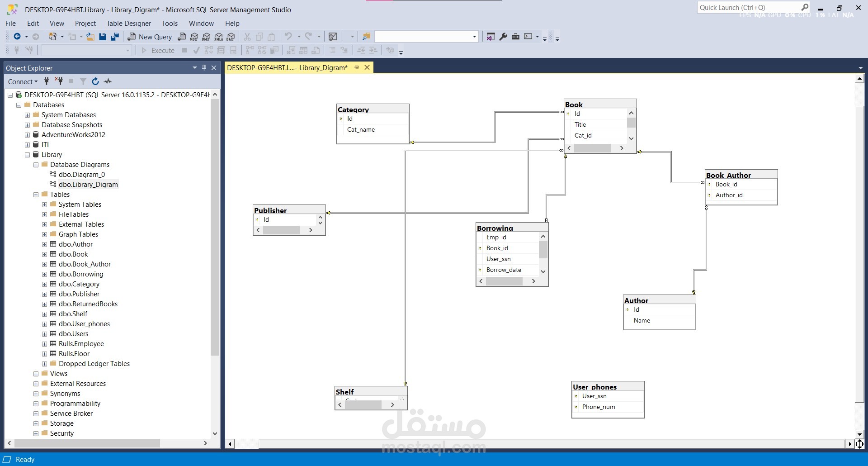The width and height of the screenshot is (868, 466).
Task: Click the Navigate Backward arrow icon
Action: 17,37
